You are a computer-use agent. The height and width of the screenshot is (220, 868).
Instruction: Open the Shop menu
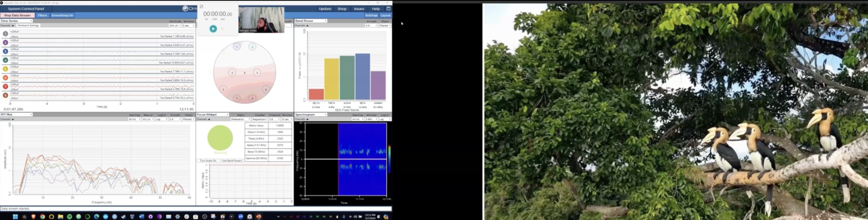click(342, 9)
